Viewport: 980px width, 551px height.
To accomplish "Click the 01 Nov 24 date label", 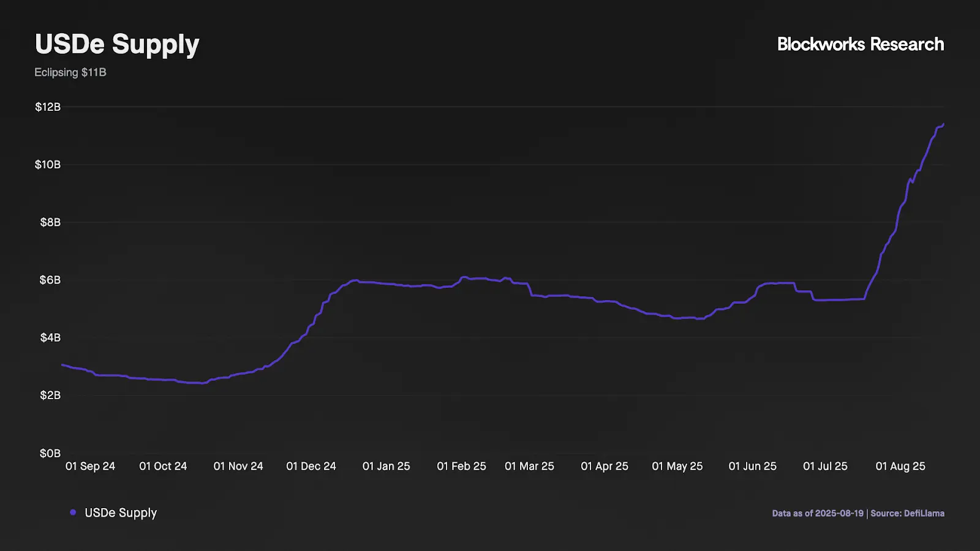I will (238, 466).
